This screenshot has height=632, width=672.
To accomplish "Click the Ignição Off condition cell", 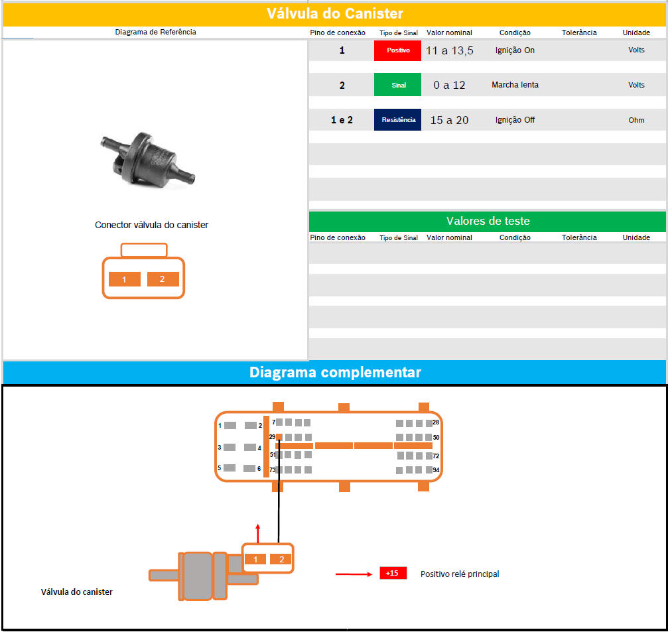I will [515, 120].
